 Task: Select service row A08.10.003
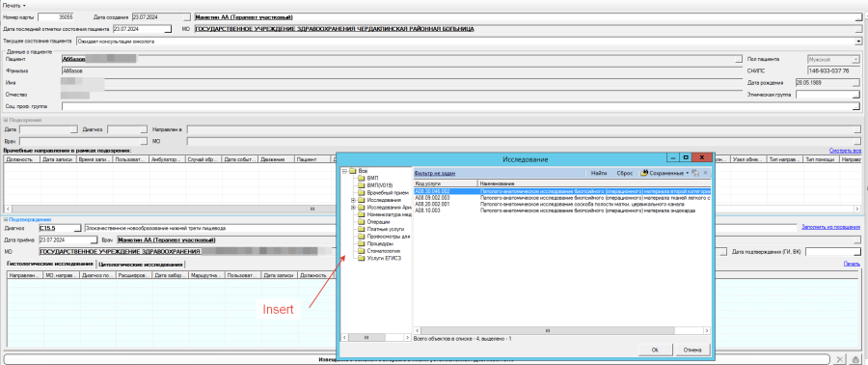[x=561, y=211]
